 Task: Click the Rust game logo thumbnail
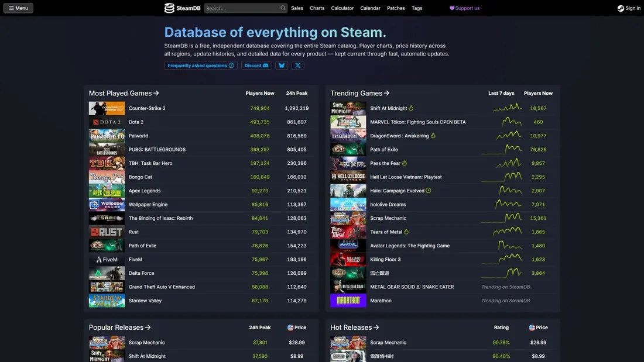coord(107,232)
